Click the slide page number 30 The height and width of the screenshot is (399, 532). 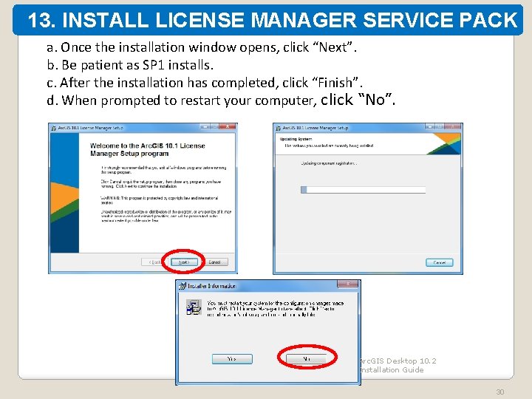pyautogui.click(x=499, y=392)
